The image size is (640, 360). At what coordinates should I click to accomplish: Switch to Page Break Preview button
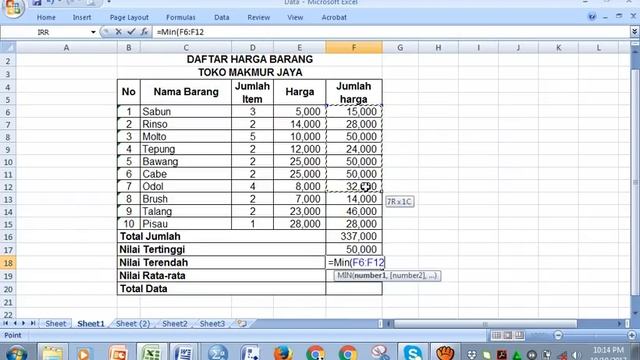519,335
